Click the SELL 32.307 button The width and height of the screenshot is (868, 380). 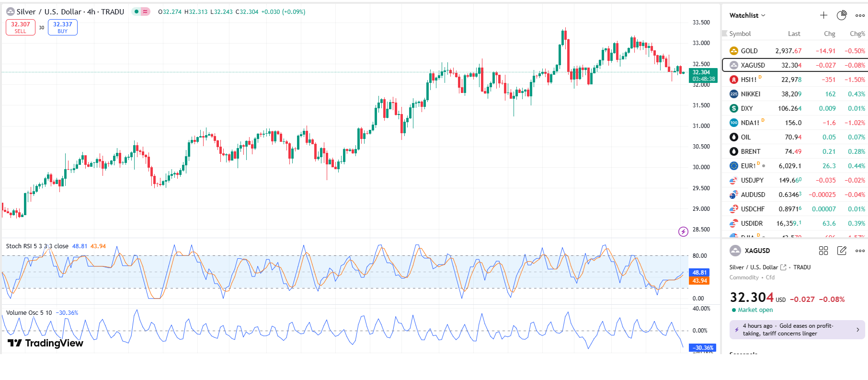21,27
